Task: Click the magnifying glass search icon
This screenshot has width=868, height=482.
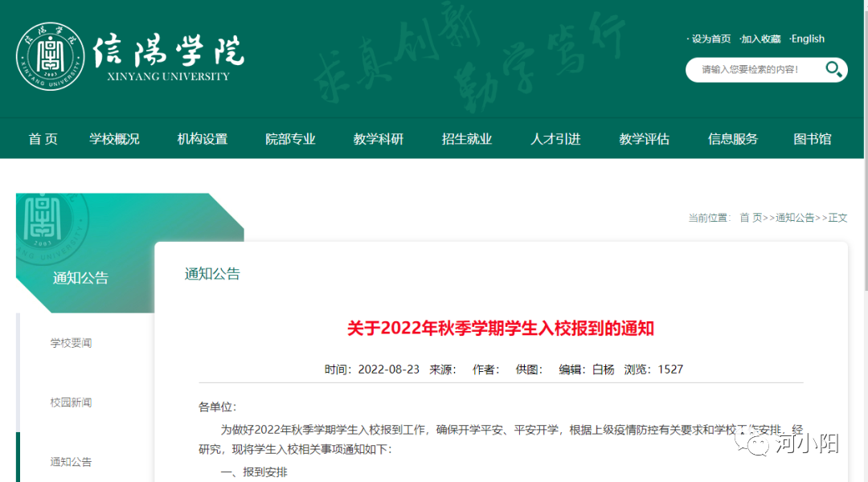Action: click(x=833, y=70)
